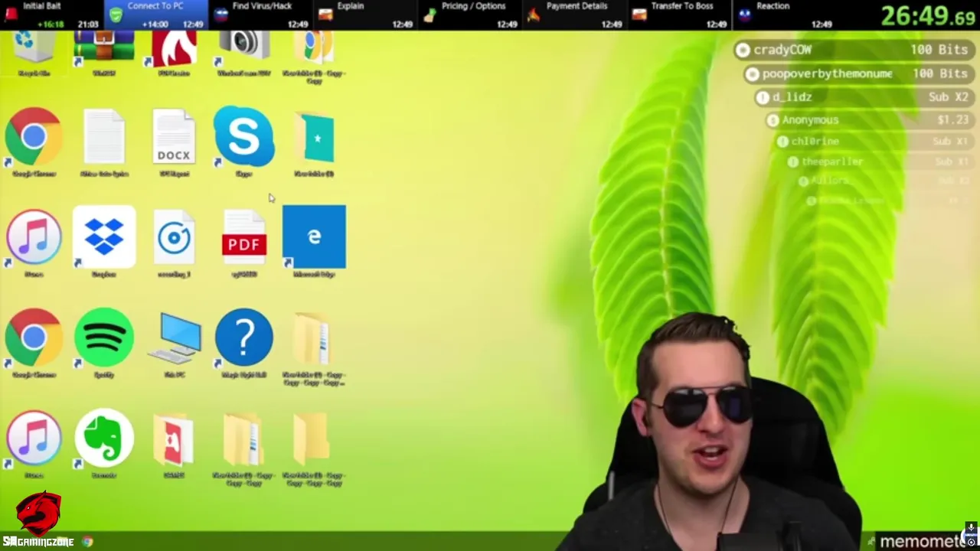The width and height of the screenshot is (980, 551).
Task: Open the Recycle Bin desktop icon
Action: pos(34,51)
